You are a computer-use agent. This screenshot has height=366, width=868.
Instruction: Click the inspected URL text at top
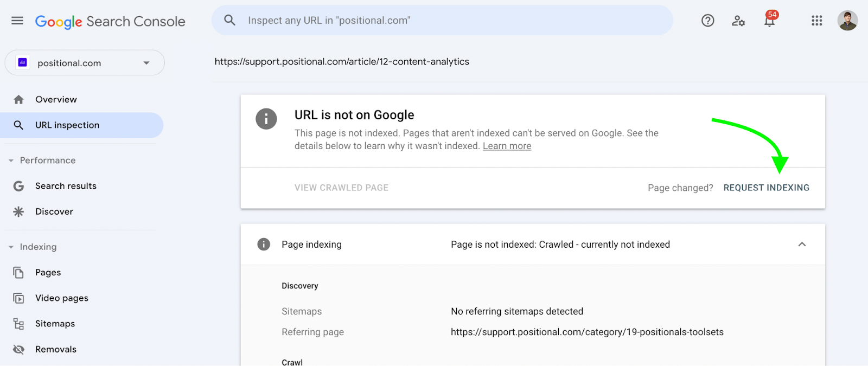(342, 62)
